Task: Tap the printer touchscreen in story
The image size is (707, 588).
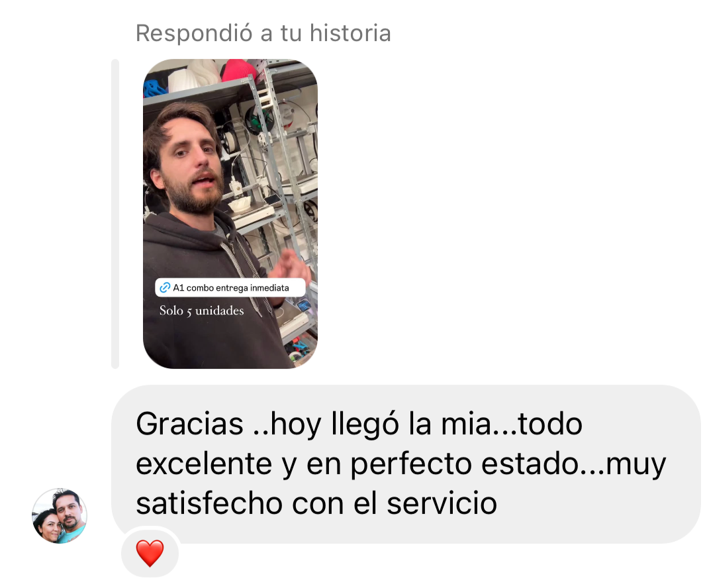Action: tap(303, 306)
